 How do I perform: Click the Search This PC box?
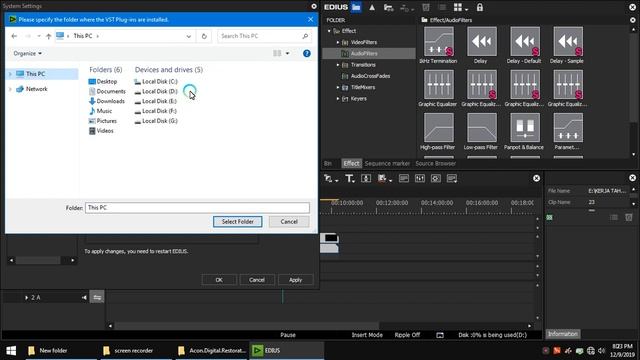tap(264, 36)
